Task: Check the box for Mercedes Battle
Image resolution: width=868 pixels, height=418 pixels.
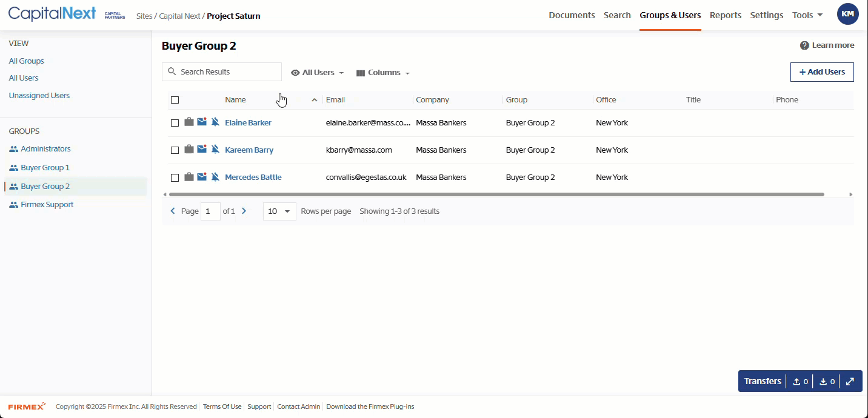Action: 175,177
